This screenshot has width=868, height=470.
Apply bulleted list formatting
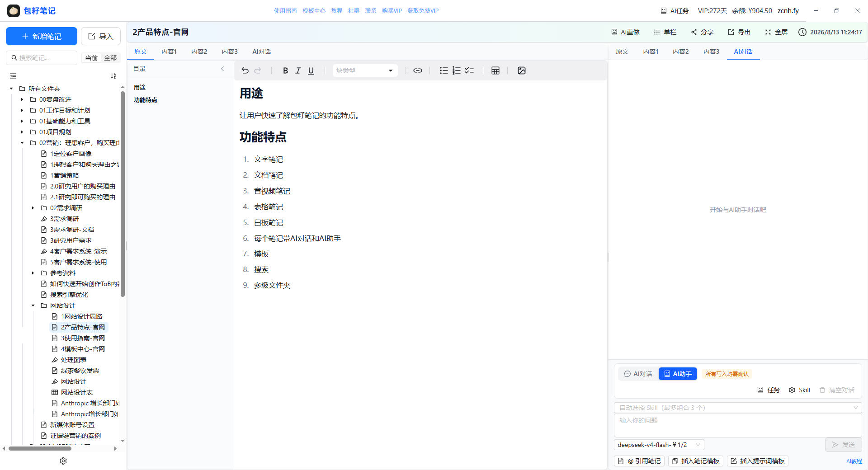(444, 70)
